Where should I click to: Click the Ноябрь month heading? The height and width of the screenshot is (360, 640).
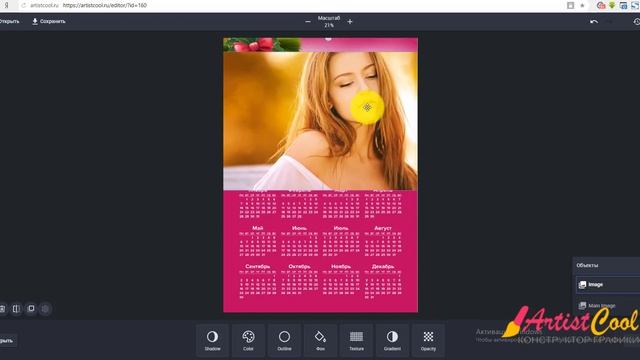pyautogui.click(x=341, y=267)
